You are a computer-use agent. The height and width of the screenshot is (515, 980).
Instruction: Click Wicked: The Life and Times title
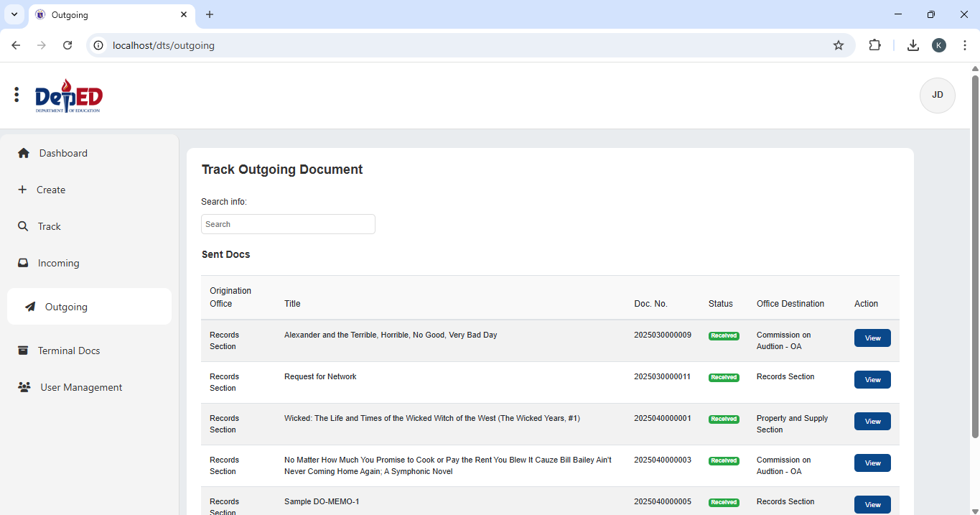click(x=432, y=418)
